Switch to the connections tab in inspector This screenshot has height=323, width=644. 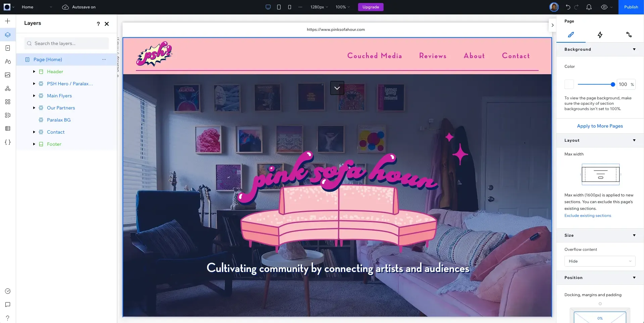[x=629, y=35]
